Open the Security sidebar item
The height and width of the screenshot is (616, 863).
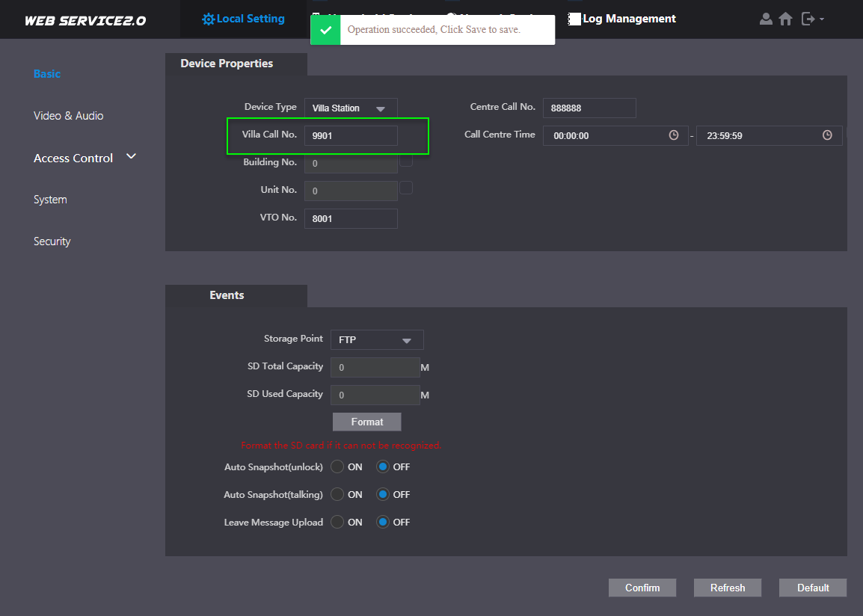(52, 241)
